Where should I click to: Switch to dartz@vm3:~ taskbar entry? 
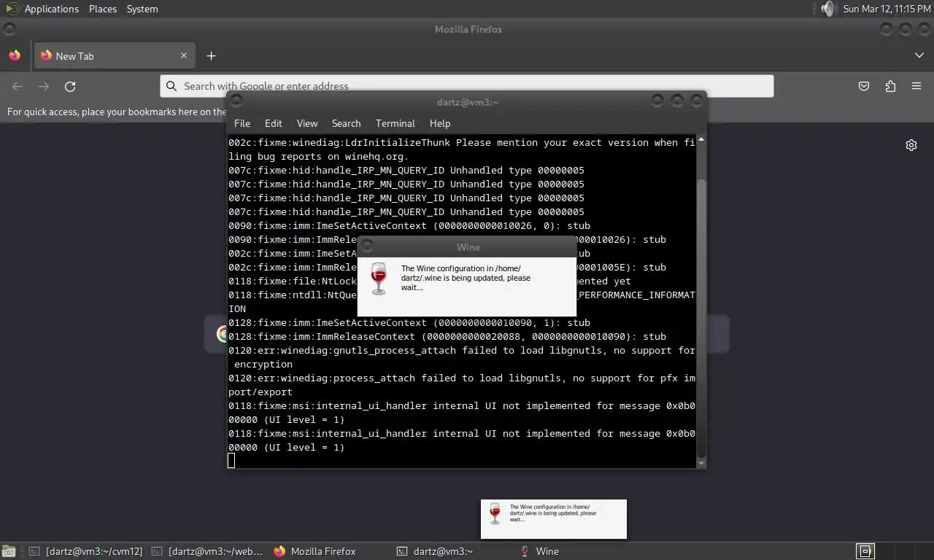coord(435,551)
